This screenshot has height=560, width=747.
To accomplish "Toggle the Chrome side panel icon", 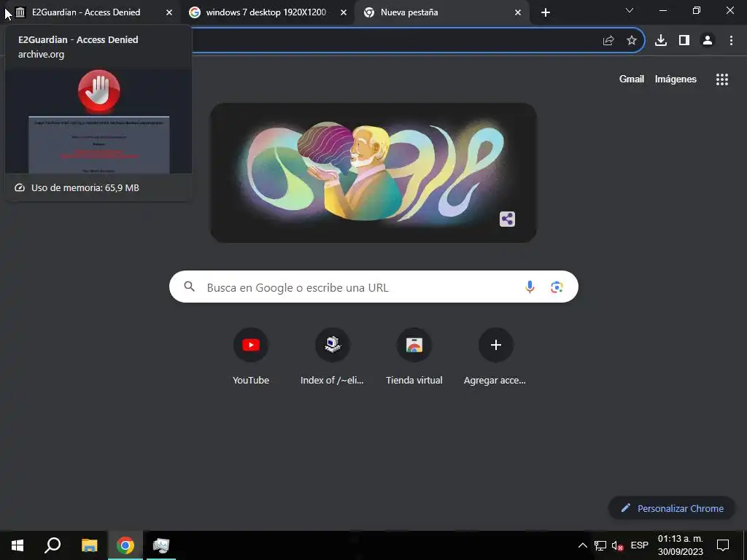I will coord(684,41).
